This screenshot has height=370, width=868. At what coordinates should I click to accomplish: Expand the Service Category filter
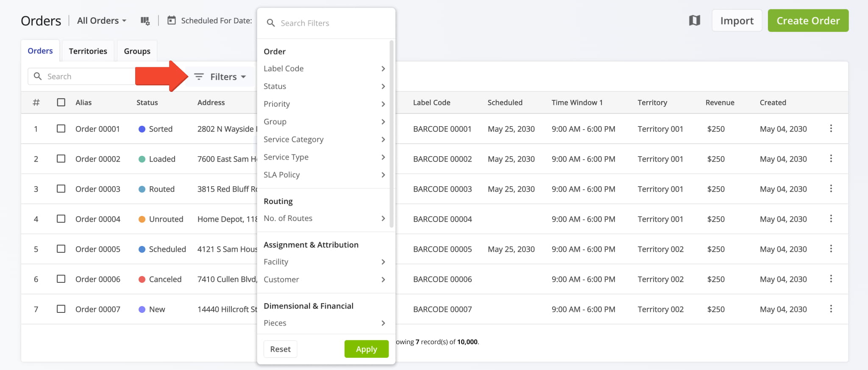(x=324, y=139)
